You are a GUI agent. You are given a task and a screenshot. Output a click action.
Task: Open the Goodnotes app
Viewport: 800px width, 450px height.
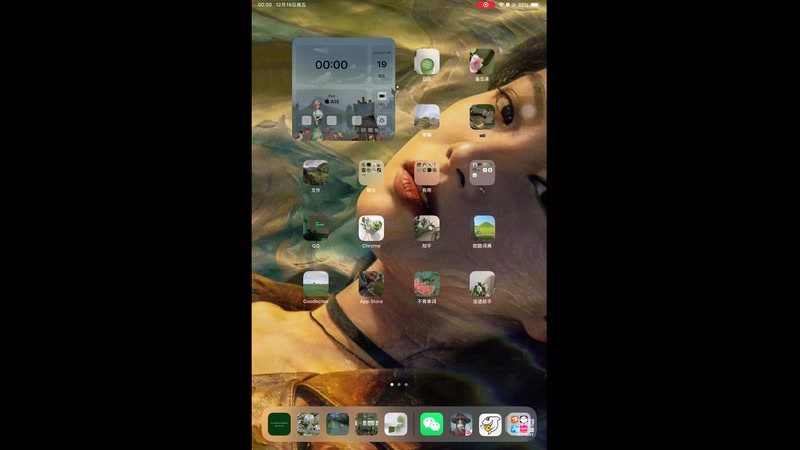pos(315,284)
